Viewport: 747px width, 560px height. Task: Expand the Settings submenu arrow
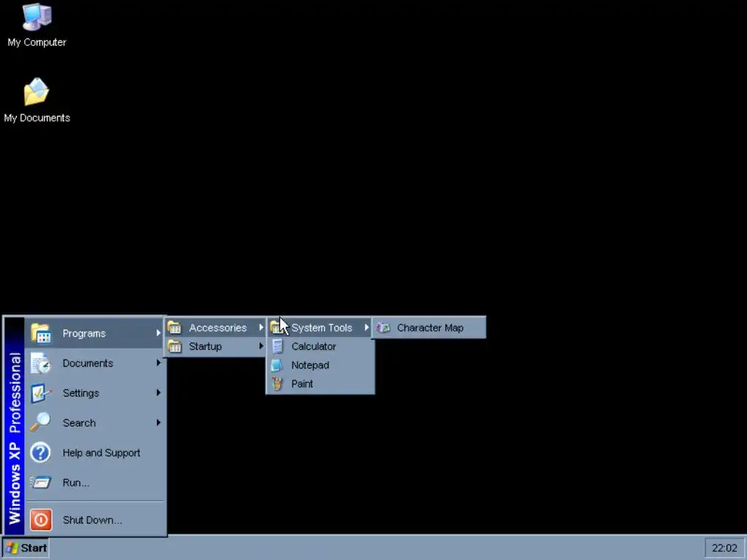click(158, 393)
